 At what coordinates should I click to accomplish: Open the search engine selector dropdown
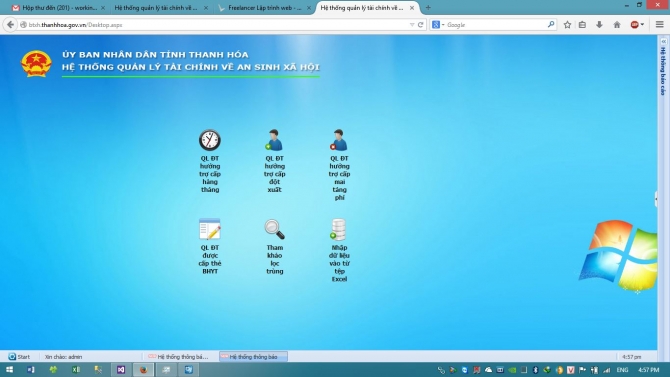(x=438, y=25)
